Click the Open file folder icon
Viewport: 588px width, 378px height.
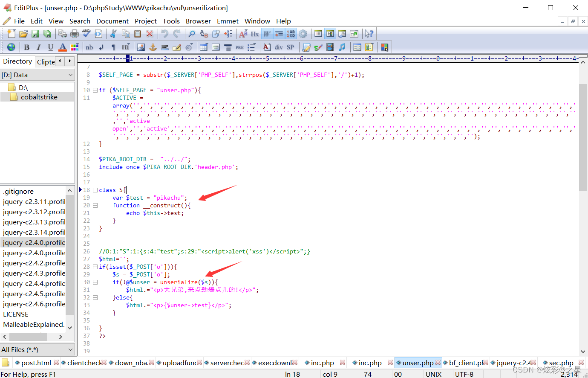tap(23, 34)
